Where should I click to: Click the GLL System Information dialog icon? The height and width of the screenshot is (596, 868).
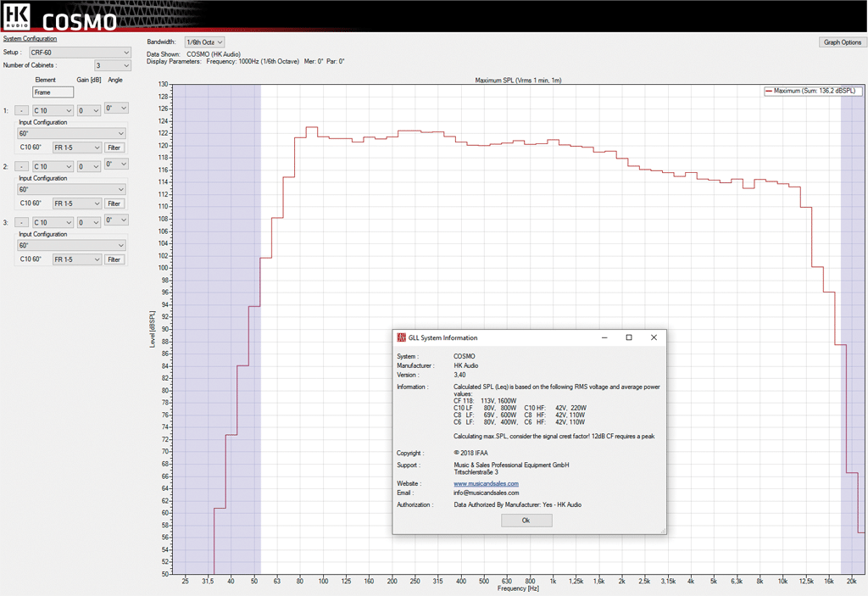click(x=401, y=337)
